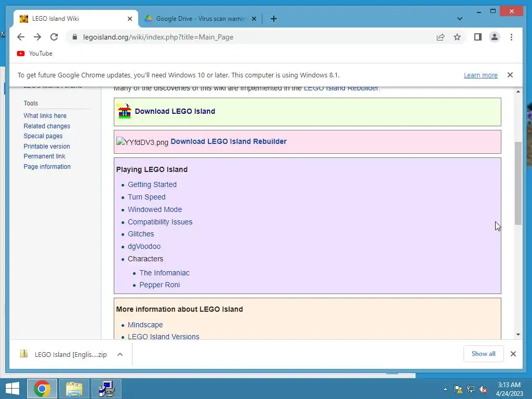This screenshot has height=399, width=532.
Task: Click the scrollbar up arrow
Action: click(x=518, y=92)
